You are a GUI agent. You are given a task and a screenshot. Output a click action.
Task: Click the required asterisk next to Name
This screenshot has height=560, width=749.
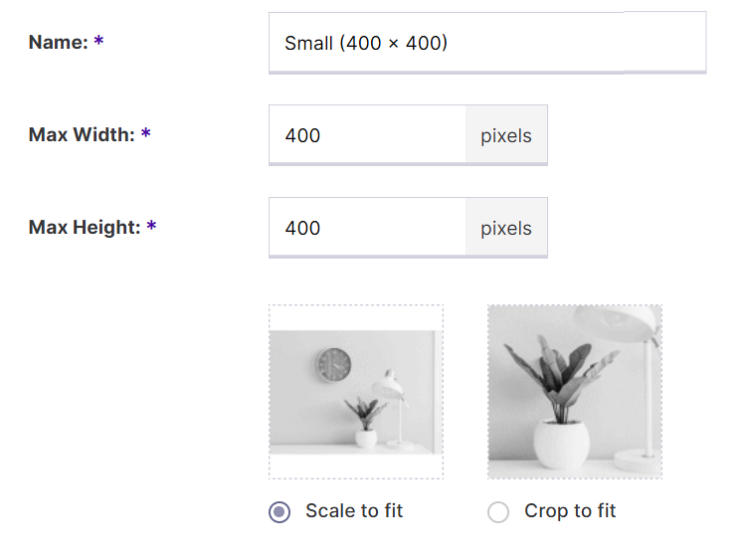tap(98, 40)
